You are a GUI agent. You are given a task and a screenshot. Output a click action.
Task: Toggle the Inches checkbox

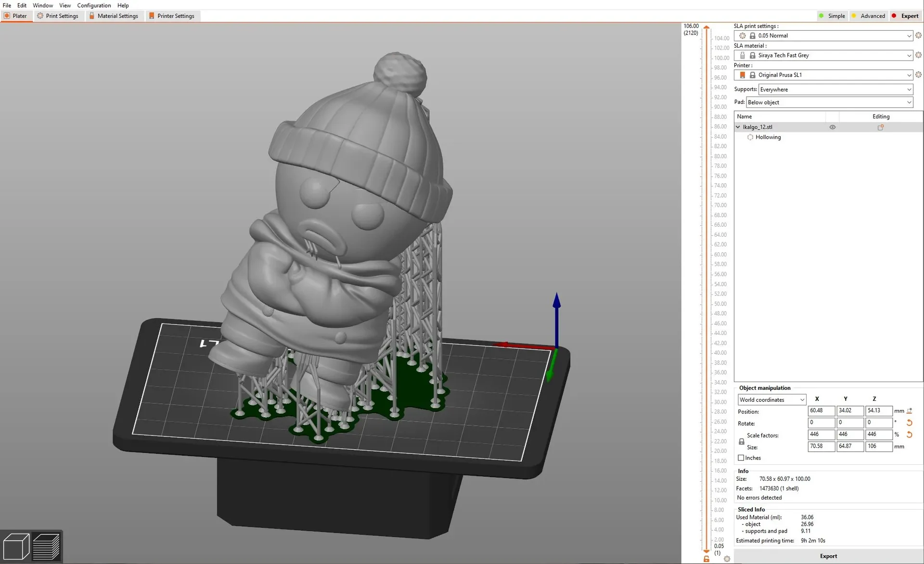[x=741, y=458]
